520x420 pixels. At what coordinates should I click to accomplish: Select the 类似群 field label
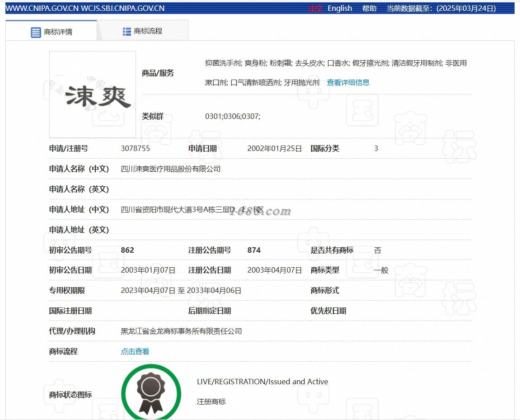coord(153,117)
